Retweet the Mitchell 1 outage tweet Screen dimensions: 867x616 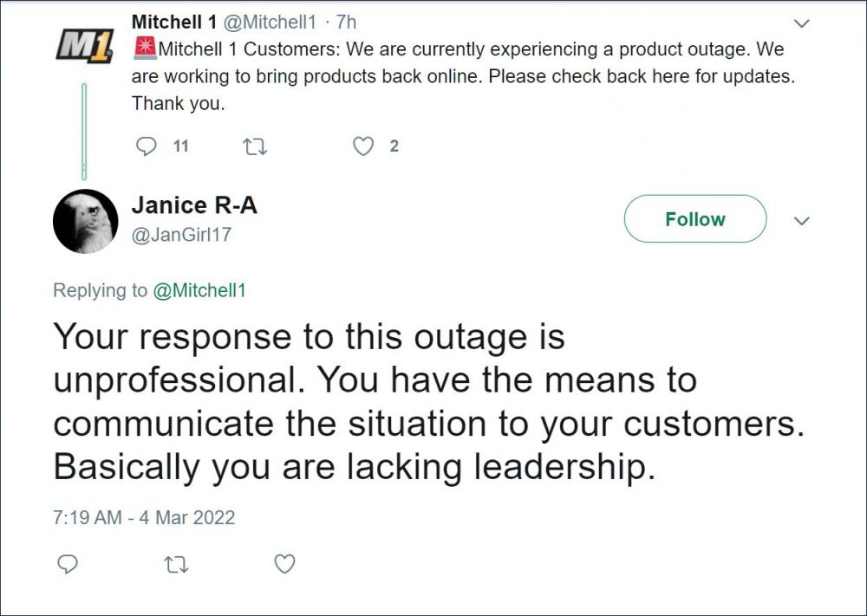[255, 146]
